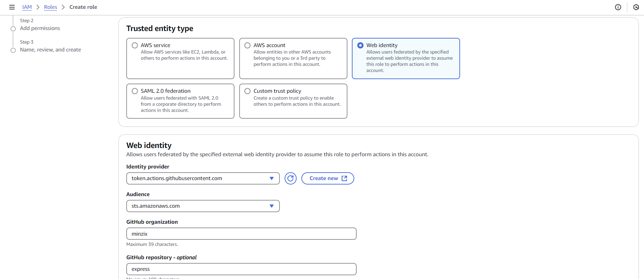Click Step 3 Name, review, and create
The image size is (644, 279).
[x=51, y=50]
